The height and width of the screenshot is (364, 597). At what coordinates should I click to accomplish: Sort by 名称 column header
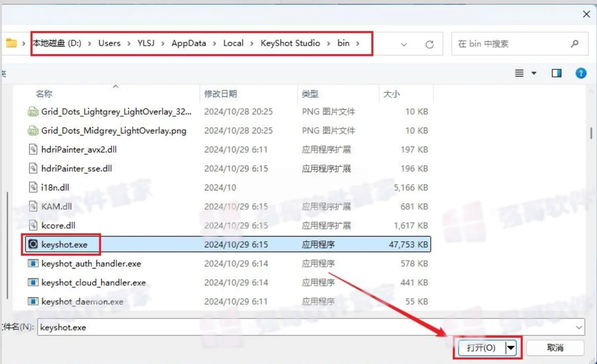(44, 94)
